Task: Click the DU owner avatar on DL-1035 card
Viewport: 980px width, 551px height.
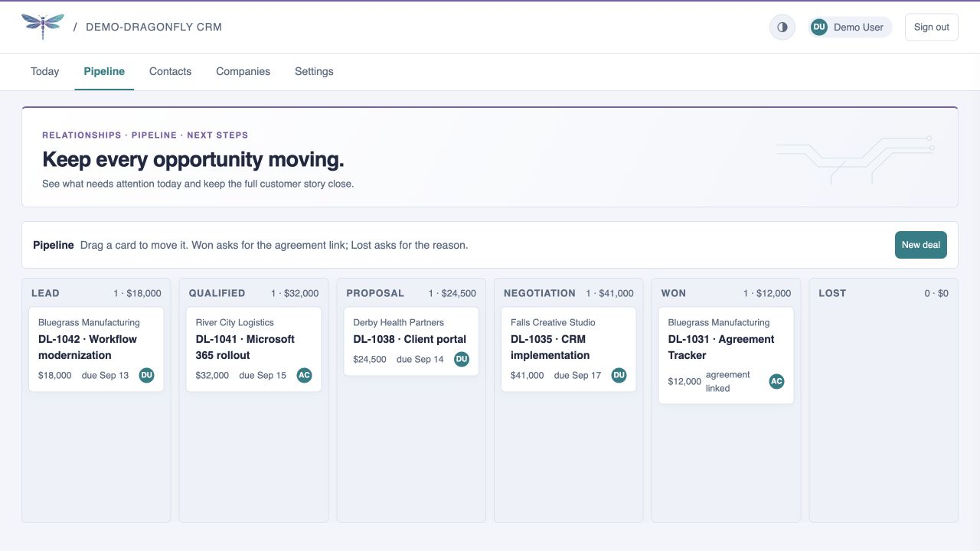Action: click(x=619, y=375)
